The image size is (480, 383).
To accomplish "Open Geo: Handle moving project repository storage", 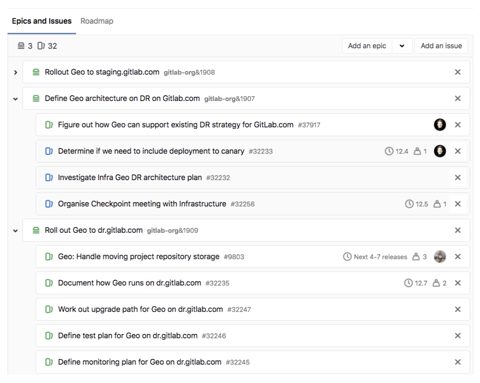I will pos(138,256).
